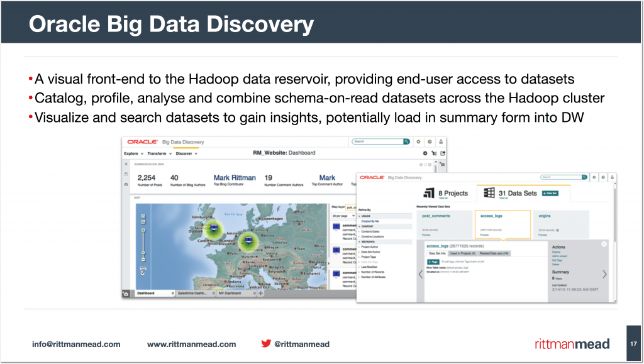Click the Number of Records refinement row
The height and width of the screenshot is (364, 644).
pyautogui.click(x=373, y=272)
